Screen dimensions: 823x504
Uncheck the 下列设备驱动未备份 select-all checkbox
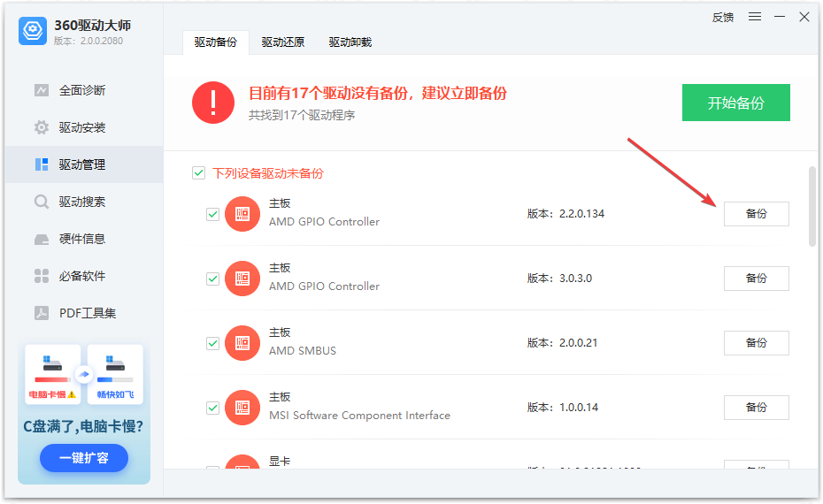click(x=199, y=173)
